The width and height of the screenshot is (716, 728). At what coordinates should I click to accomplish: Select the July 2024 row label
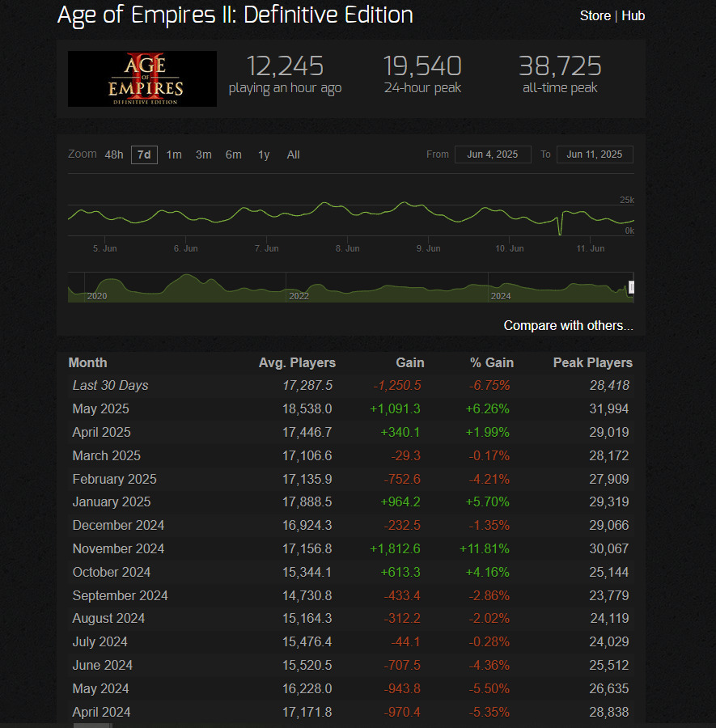[x=100, y=641]
